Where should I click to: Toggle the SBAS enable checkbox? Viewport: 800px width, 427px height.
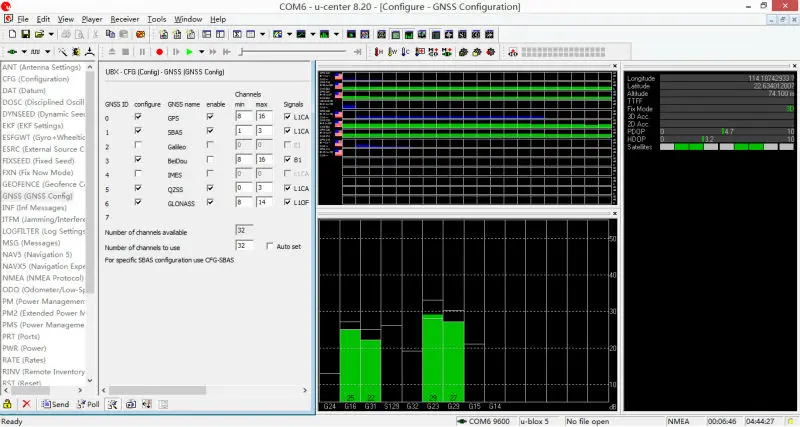pyautogui.click(x=210, y=131)
